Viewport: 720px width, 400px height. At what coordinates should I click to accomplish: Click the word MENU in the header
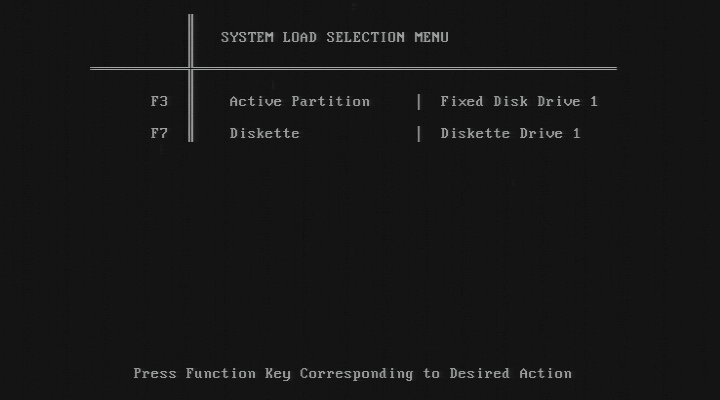pos(432,37)
